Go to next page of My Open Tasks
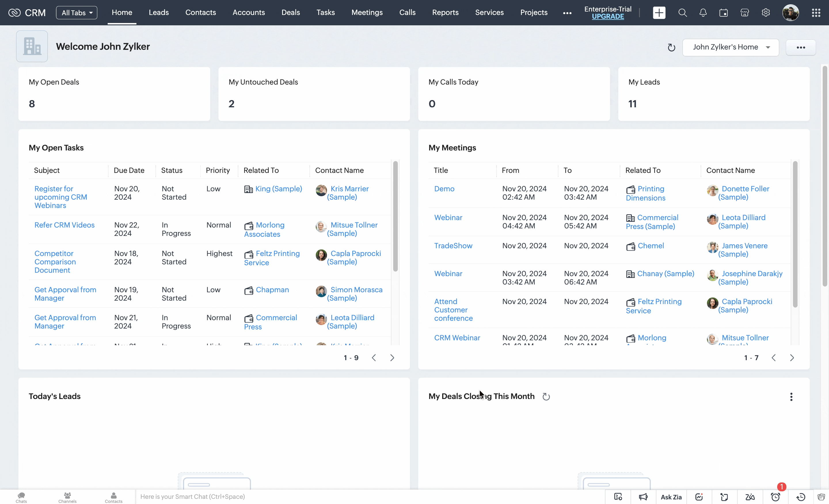 coord(392,358)
